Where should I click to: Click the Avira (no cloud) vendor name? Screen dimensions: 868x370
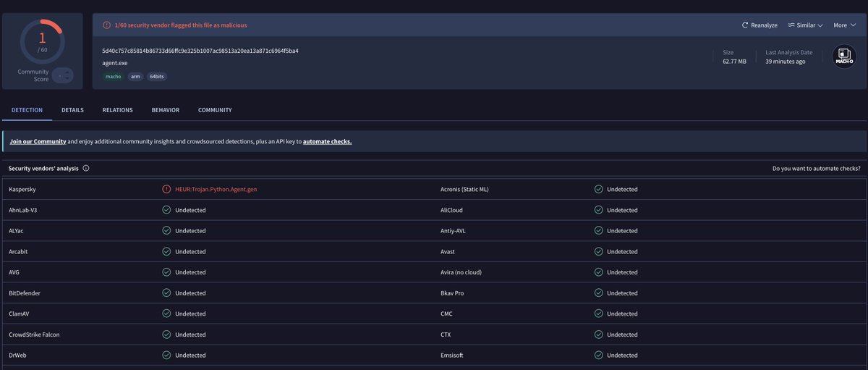coord(461,272)
